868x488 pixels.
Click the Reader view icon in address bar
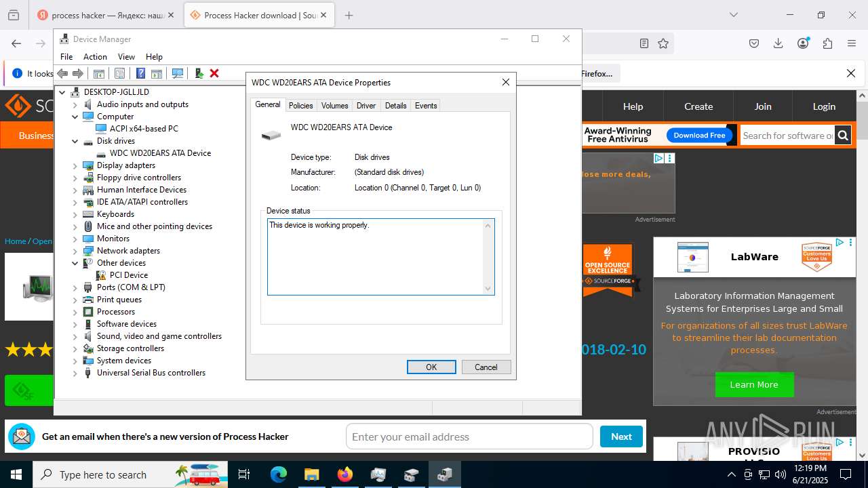tap(644, 43)
